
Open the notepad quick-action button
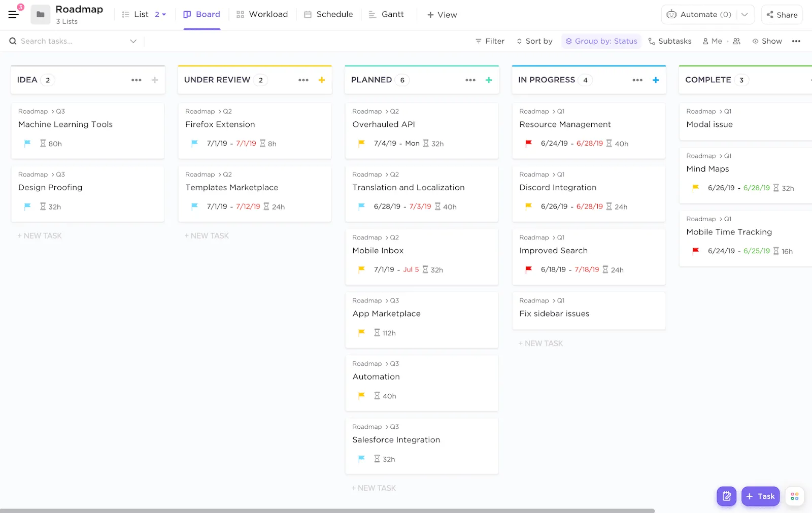tap(727, 496)
